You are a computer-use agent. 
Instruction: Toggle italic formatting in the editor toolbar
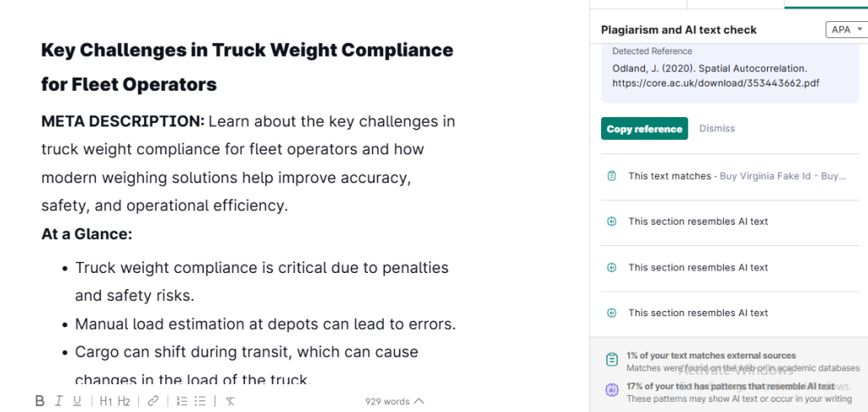tap(58, 401)
